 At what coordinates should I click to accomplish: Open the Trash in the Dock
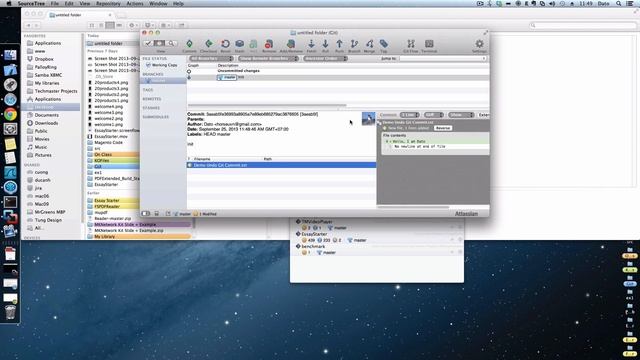click(x=10, y=312)
